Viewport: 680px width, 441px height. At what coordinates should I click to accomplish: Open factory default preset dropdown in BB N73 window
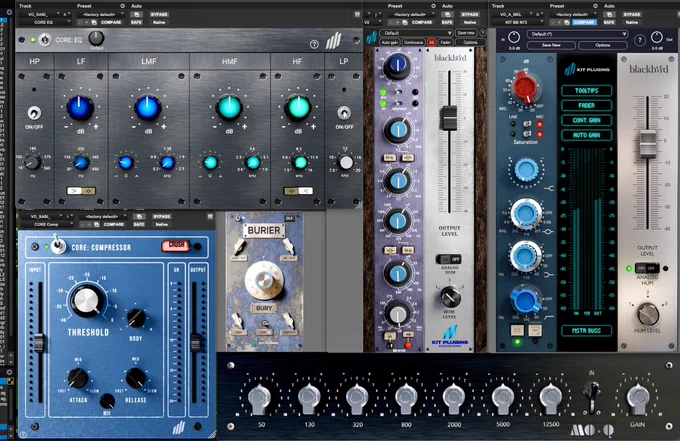[x=574, y=14]
